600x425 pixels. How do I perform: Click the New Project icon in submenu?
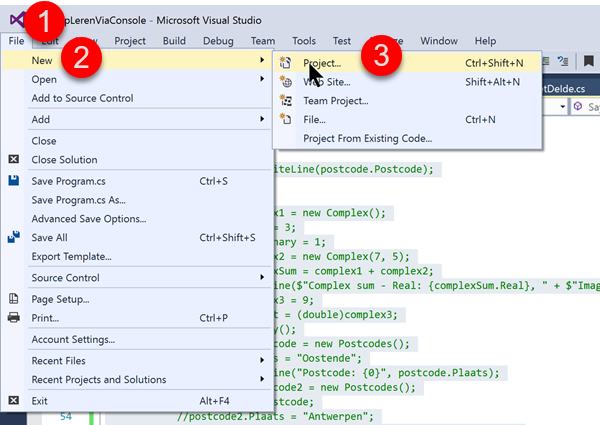coord(285,63)
